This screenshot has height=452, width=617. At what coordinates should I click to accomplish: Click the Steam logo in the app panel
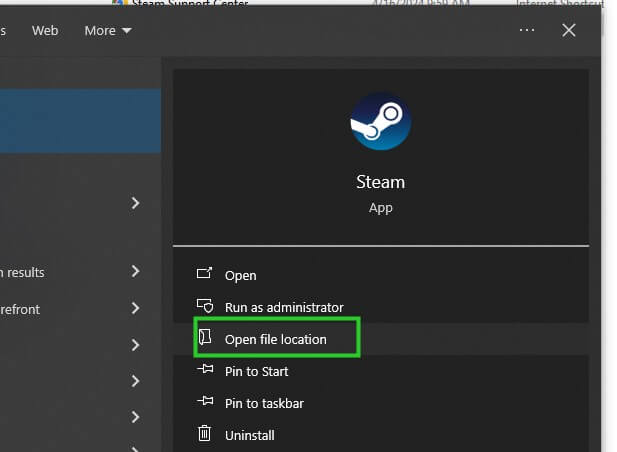click(x=380, y=122)
